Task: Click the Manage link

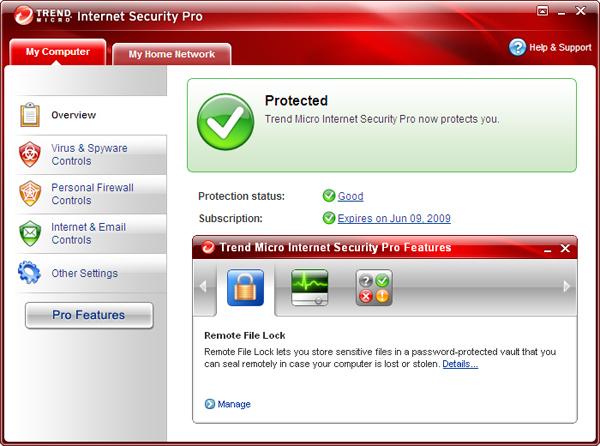Action: pos(234,404)
